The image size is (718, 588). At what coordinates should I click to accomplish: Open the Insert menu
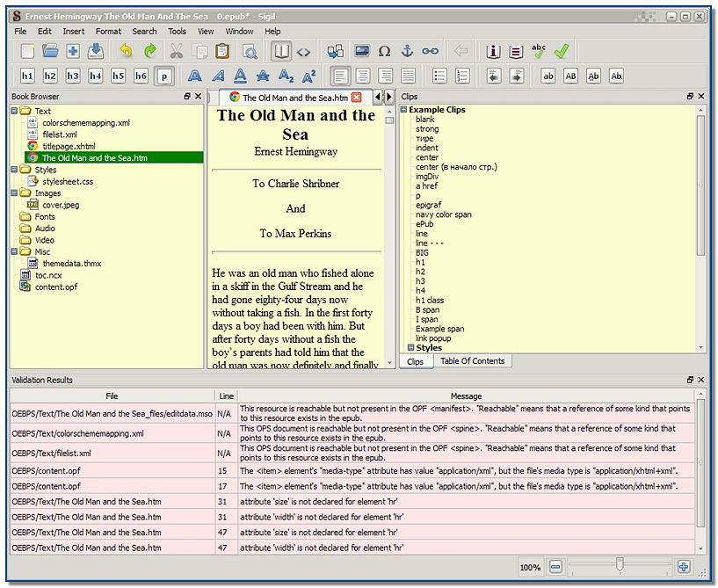pyautogui.click(x=74, y=31)
